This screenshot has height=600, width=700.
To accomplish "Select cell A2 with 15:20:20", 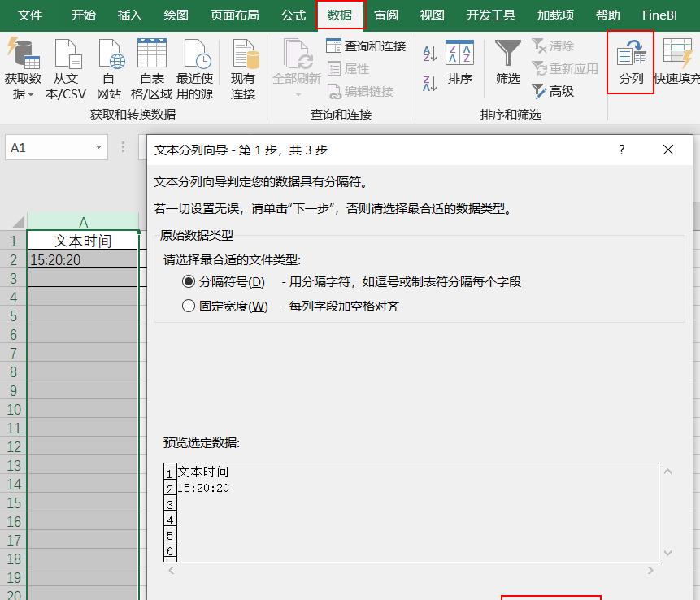I will pos(83,259).
